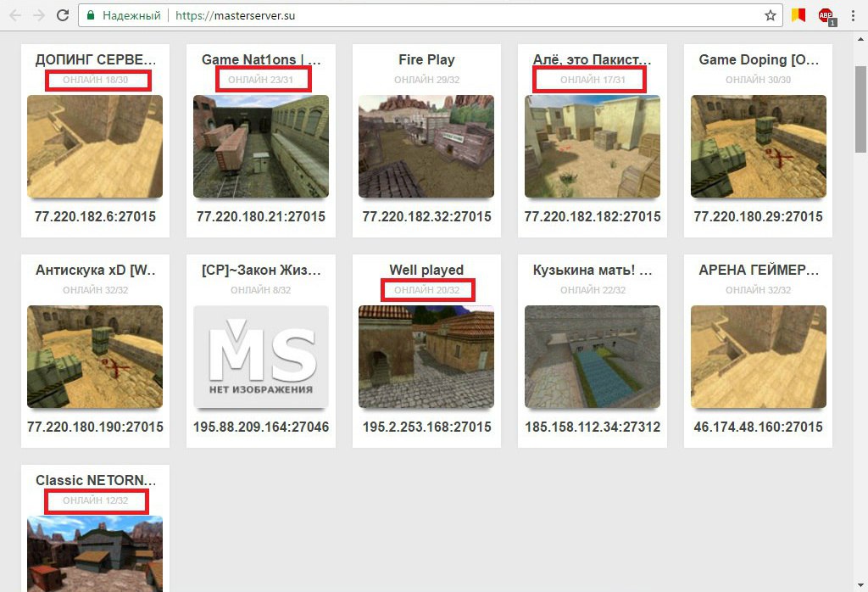Open Chrome's three-dot menu
Screen dimensions: 868x592
(x=853, y=15)
